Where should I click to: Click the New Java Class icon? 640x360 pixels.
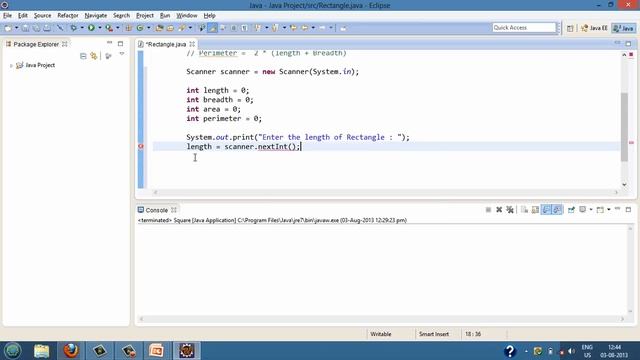(140, 28)
